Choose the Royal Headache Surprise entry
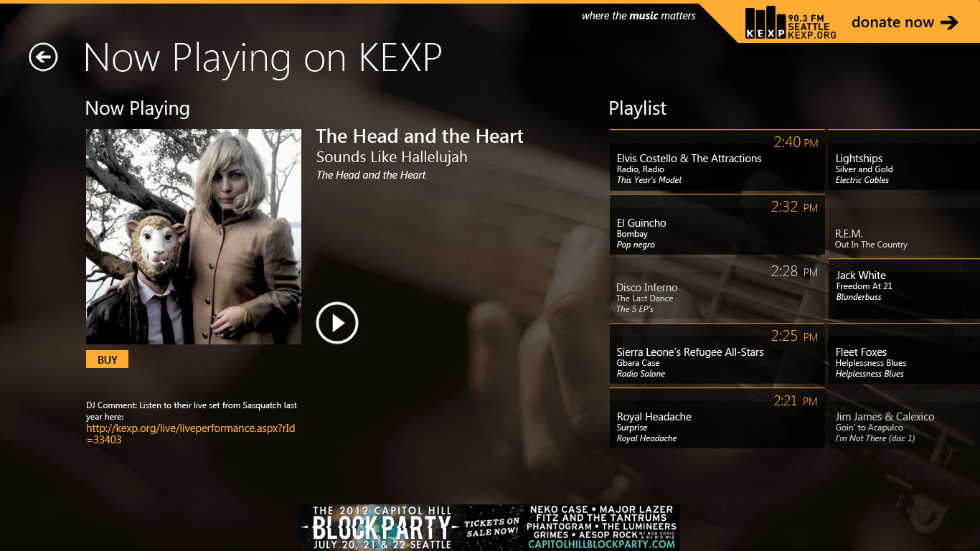The image size is (980, 551). click(x=717, y=418)
